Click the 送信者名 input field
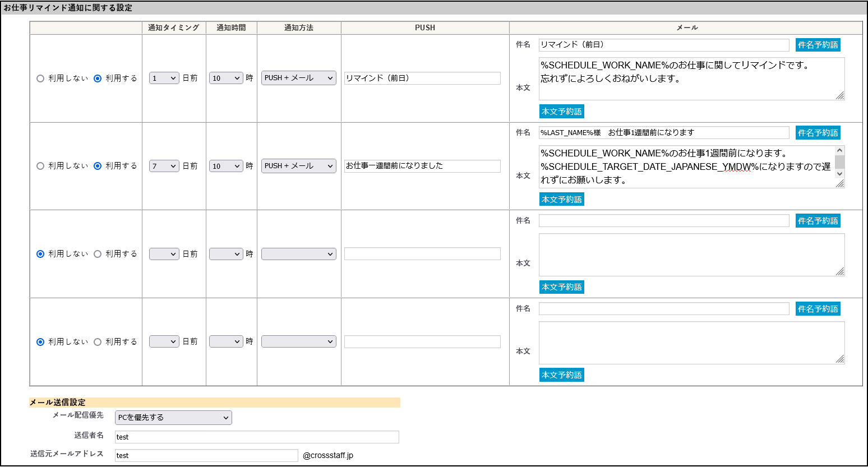 pyautogui.click(x=257, y=437)
